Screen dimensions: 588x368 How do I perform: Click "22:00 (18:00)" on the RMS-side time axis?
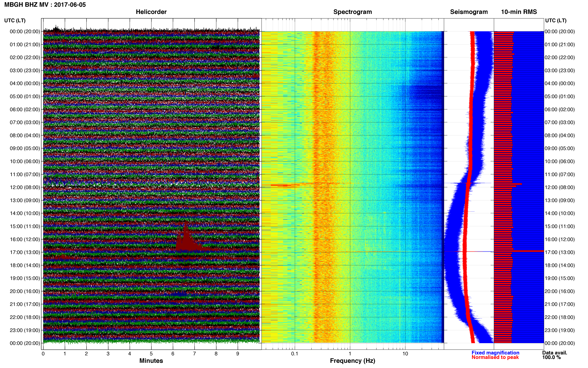560,317
